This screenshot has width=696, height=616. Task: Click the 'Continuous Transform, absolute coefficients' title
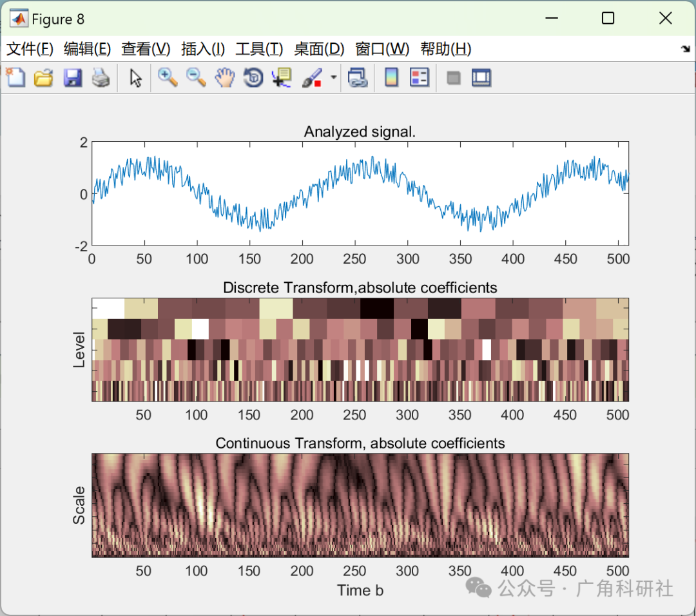[x=360, y=443]
